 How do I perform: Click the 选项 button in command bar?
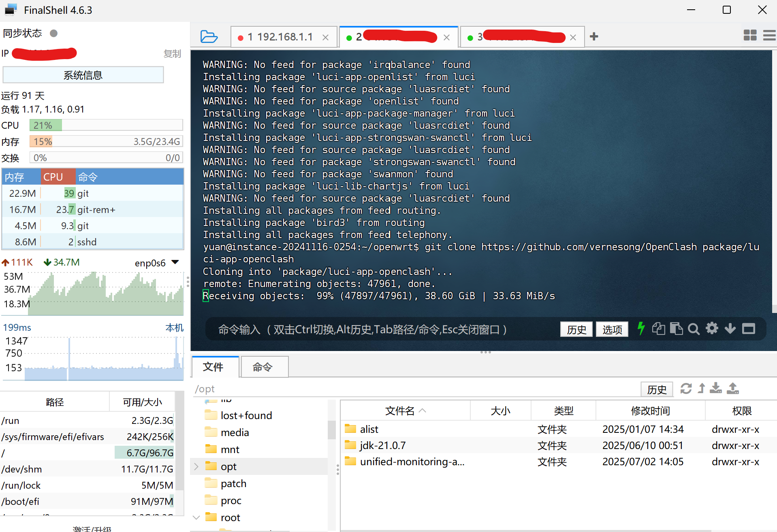(612, 330)
